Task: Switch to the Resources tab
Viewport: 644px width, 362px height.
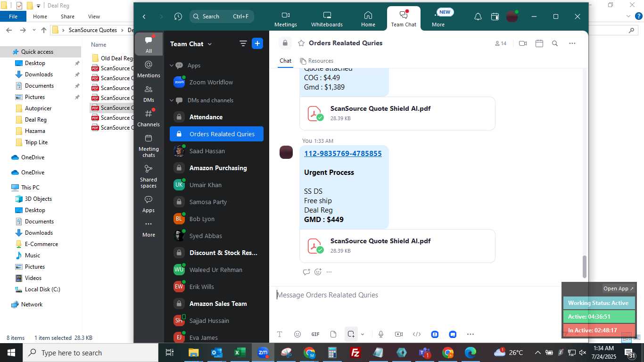Action: pyautogui.click(x=317, y=61)
